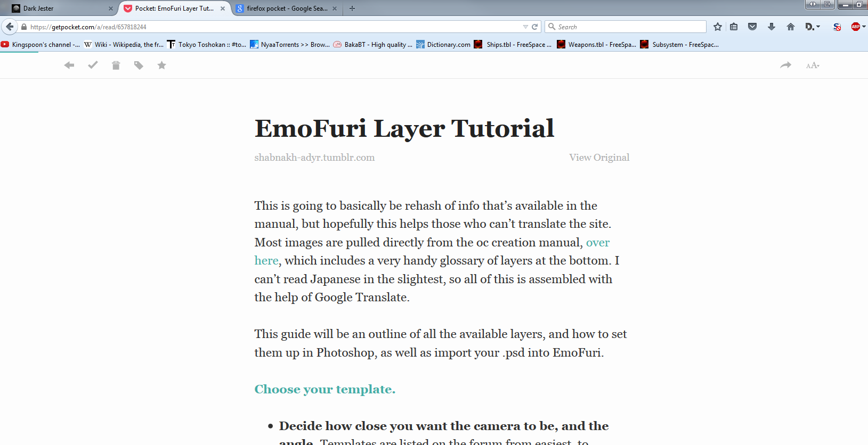The width and height of the screenshot is (868, 445).
Task: Archive article using the checkmark icon
Action: (93, 65)
